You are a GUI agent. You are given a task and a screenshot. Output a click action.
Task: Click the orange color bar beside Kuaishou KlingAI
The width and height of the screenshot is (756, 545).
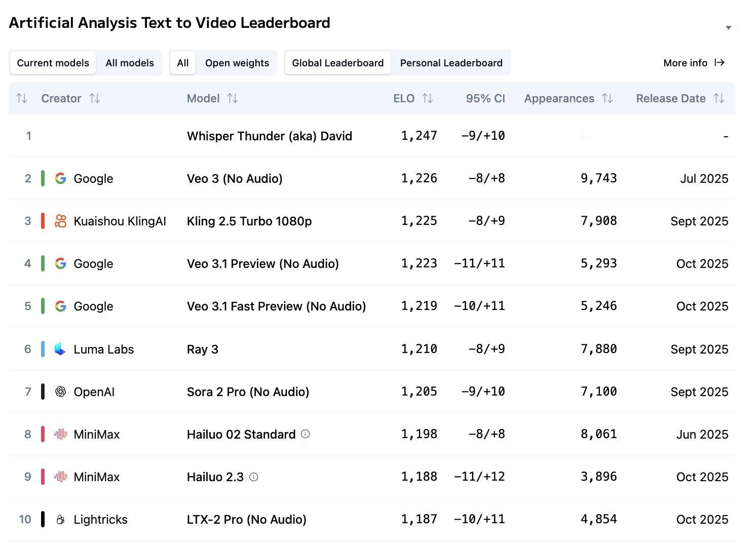coord(43,221)
